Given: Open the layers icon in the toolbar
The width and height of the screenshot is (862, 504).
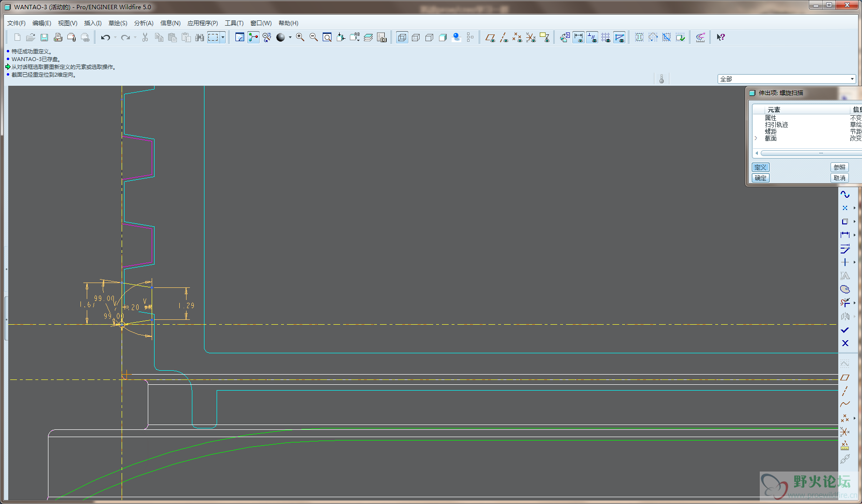Looking at the screenshot, I should tap(368, 37).
